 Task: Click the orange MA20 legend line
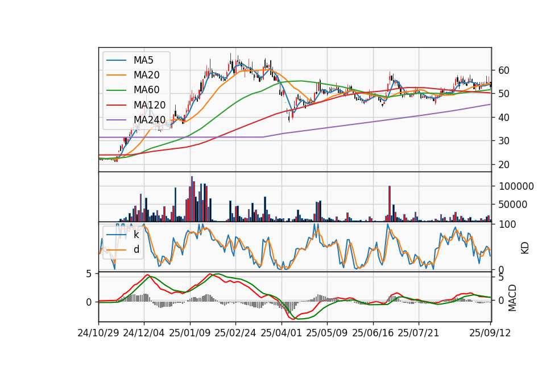116,75
